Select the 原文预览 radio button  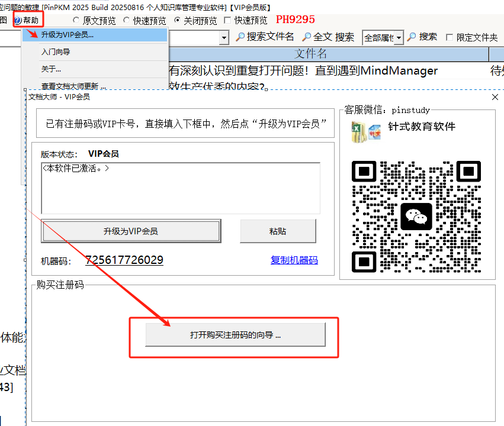click(x=76, y=20)
